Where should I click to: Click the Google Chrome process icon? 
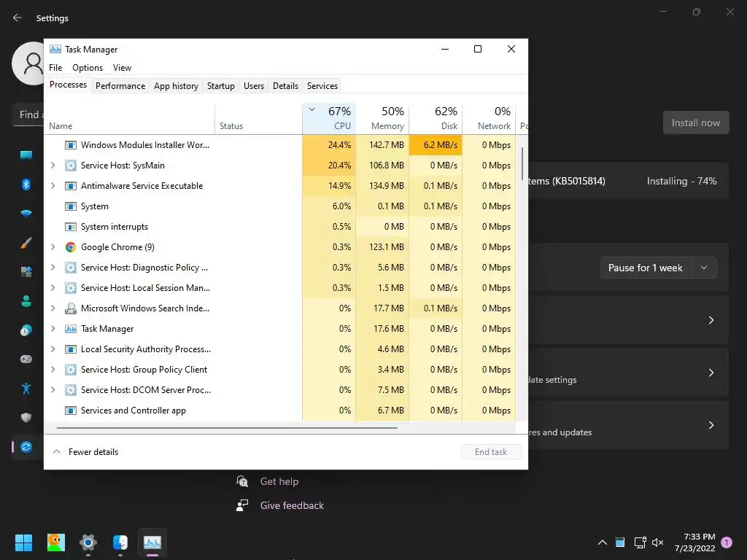[x=71, y=247]
